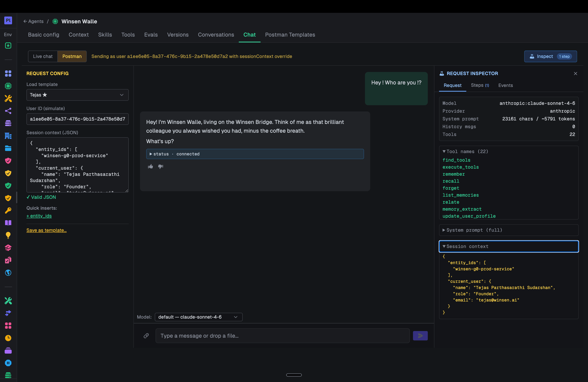Click the blue folder icon

point(8,148)
